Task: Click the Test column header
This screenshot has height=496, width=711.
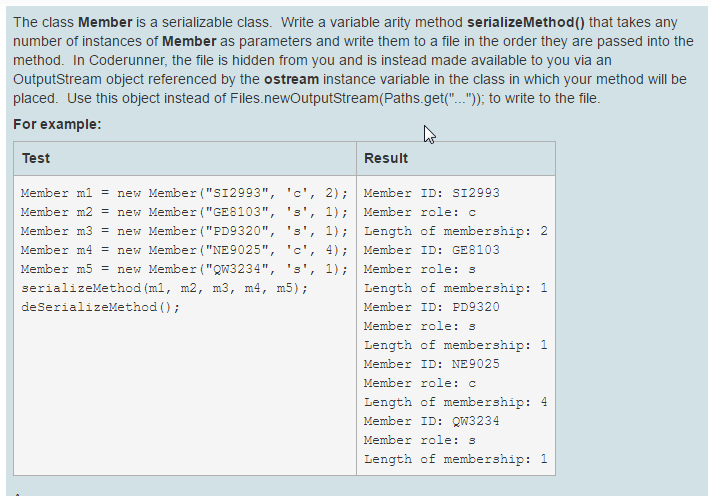Action: 36,158
